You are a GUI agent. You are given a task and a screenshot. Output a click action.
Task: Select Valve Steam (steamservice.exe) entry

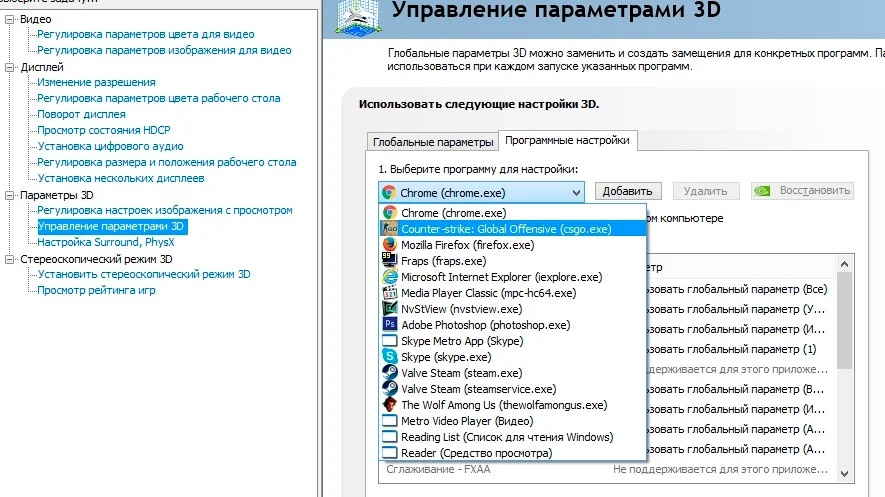(513, 389)
